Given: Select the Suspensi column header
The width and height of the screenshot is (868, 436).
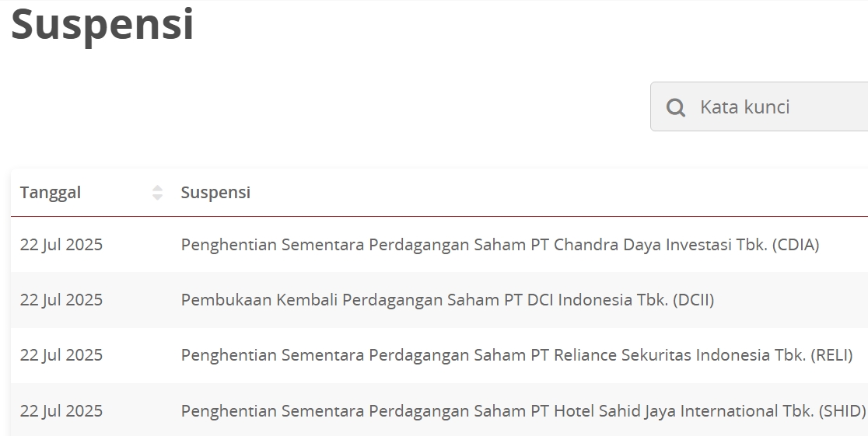Looking at the screenshot, I should tap(215, 193).
